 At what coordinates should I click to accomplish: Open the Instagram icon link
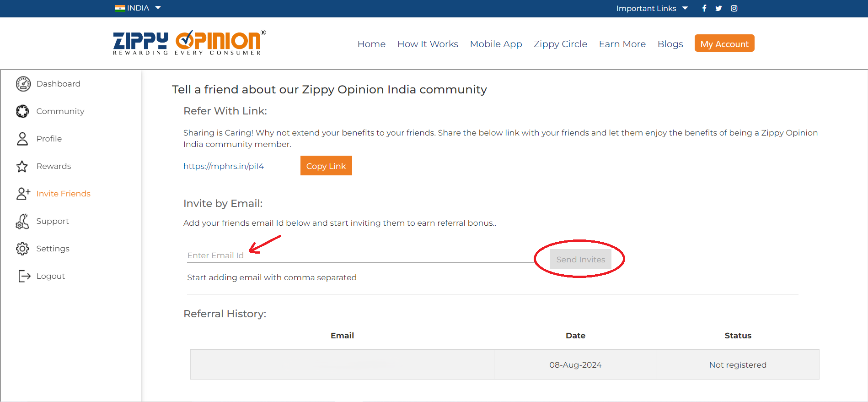point(734,8)
